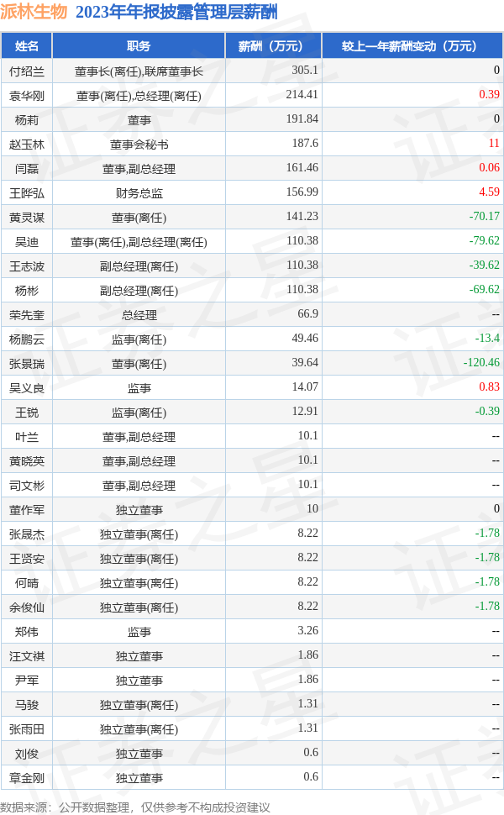504x815 pixels.
Task: Click the salary value 161.46
Action: tap(302, 167)
